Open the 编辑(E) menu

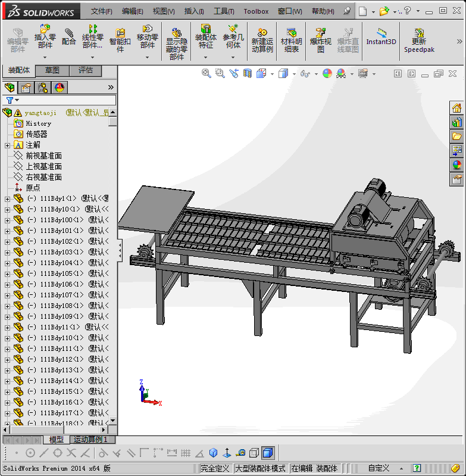(132, 11)
